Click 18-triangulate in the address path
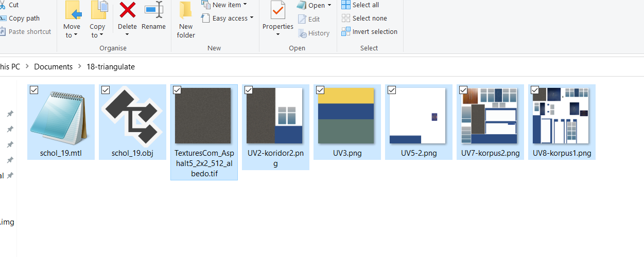This screenshot has width=644, height=257. click(111, 67)
